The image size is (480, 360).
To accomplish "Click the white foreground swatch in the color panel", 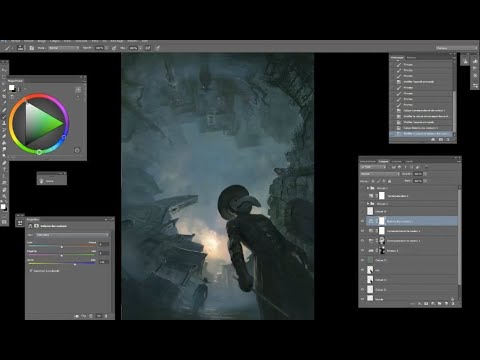I will [11, 88].
